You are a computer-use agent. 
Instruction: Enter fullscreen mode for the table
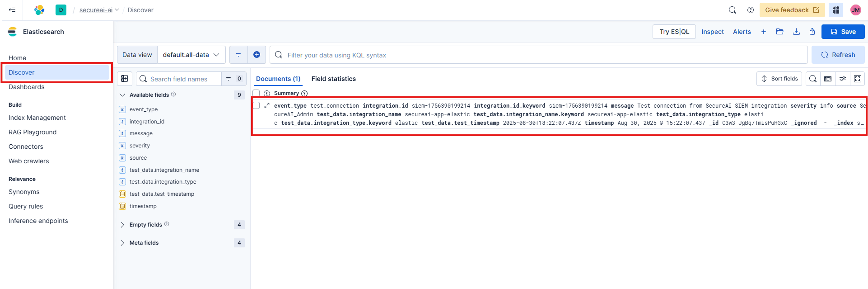(x=858, y=79)
